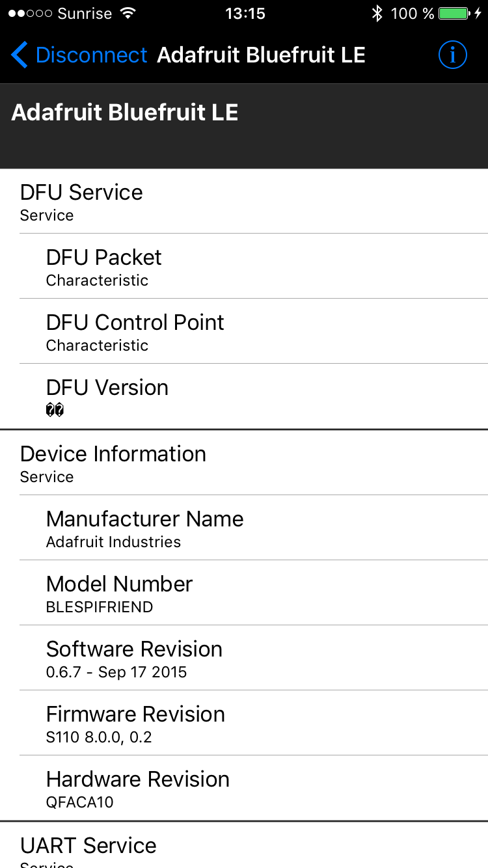The image size is (488, 868).
Task: Tap the Bluetooth status icon
Action: point(377,14)
